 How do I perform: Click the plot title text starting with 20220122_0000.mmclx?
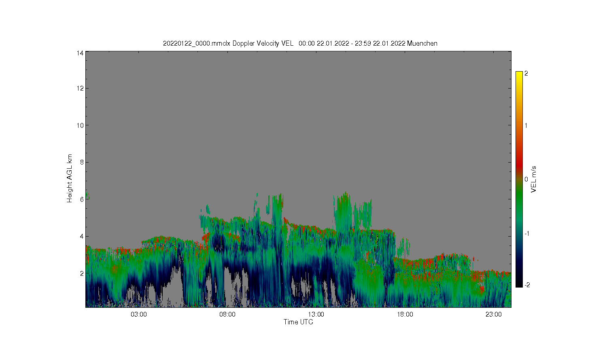[300, 43]
